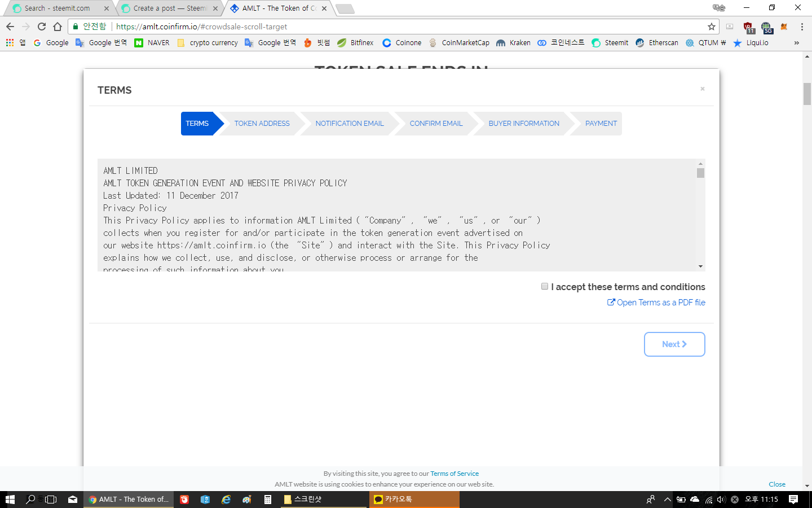The image size is (812, 508).
Task: Close the AMLT browser tab
Action: click(x=324, y=8)
